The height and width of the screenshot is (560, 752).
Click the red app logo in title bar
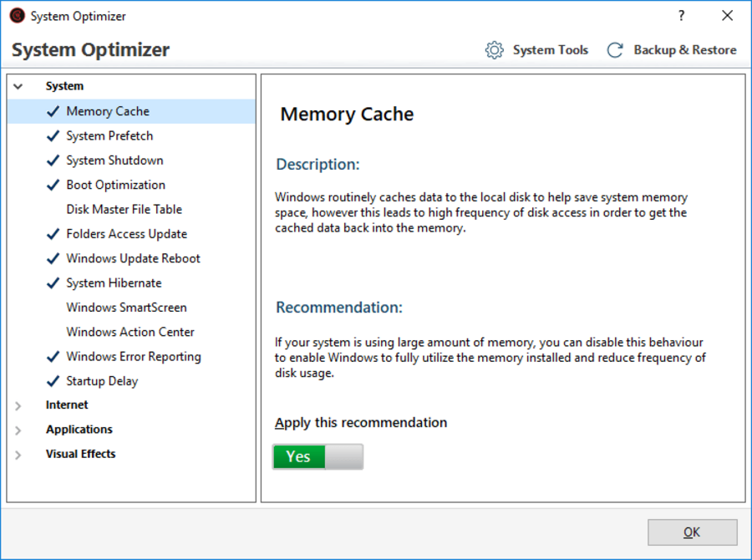18,16
